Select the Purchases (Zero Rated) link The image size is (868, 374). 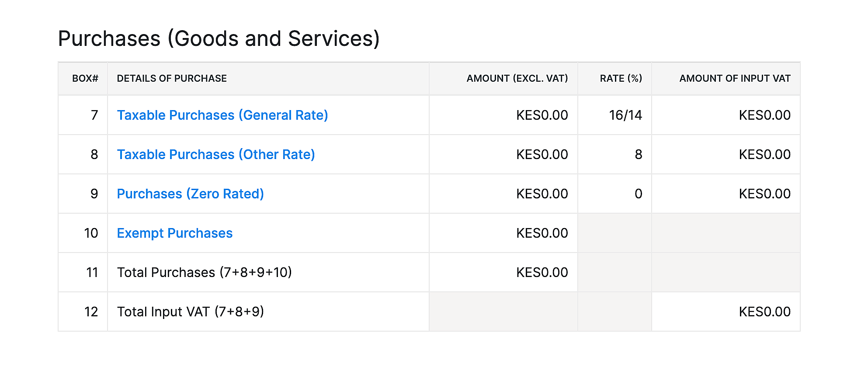[x=190, y=194]
